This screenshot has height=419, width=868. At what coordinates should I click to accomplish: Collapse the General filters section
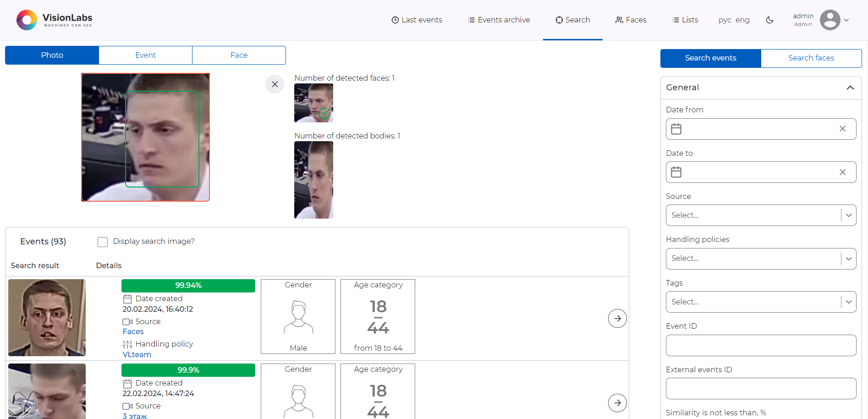click(850, 88)
